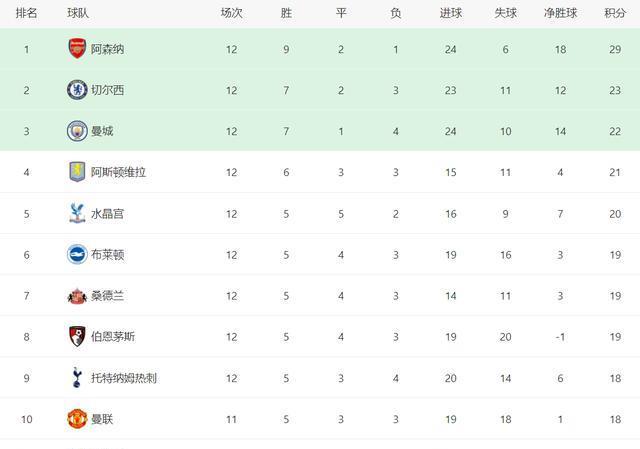Click the 排名 column header
Viewport: 640px width, 449px height.
point(27,13)
